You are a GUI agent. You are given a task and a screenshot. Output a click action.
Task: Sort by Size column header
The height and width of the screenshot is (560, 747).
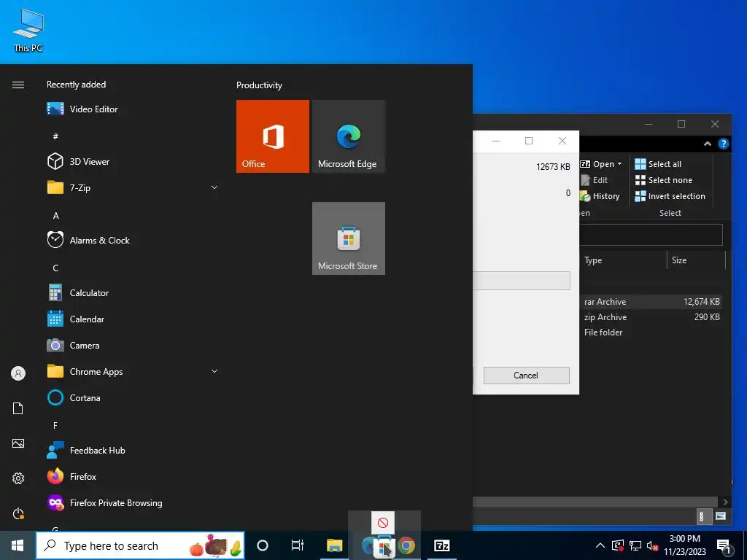695,260
